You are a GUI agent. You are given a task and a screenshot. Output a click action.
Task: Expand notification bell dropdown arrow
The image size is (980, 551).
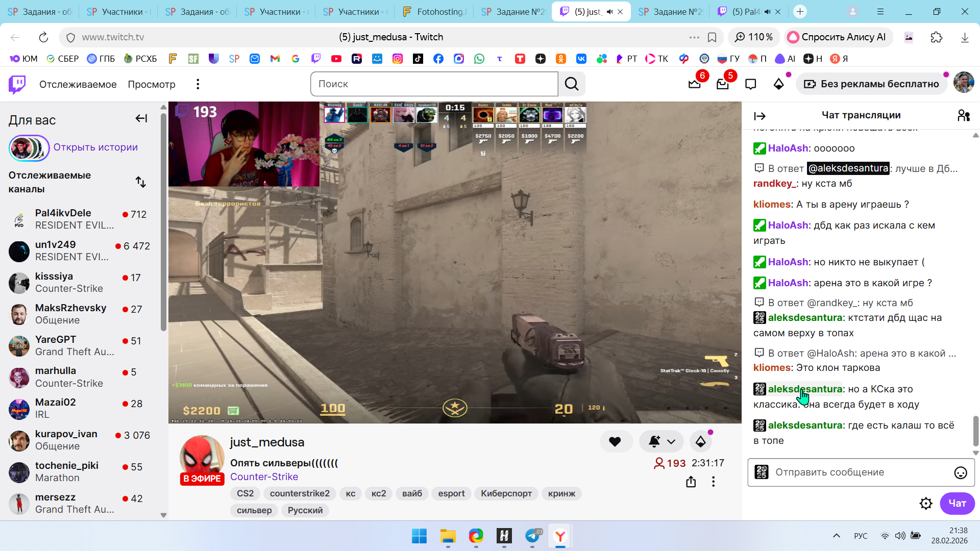point(671,442)
